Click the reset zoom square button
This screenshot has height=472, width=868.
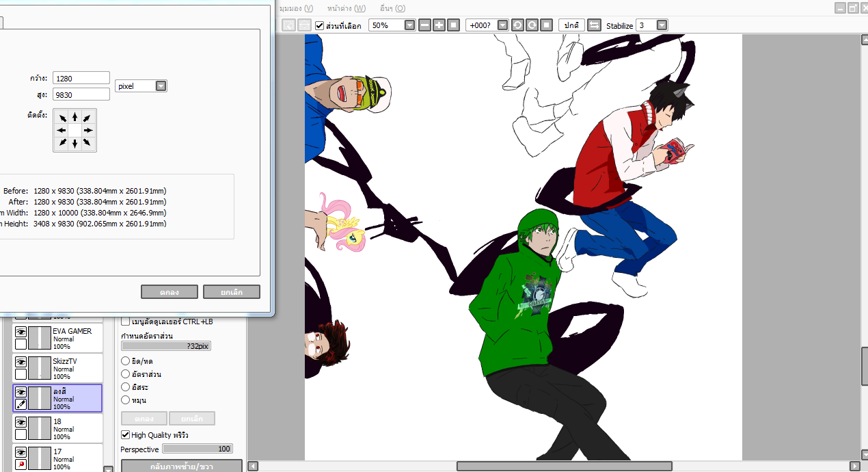point(452,25)
